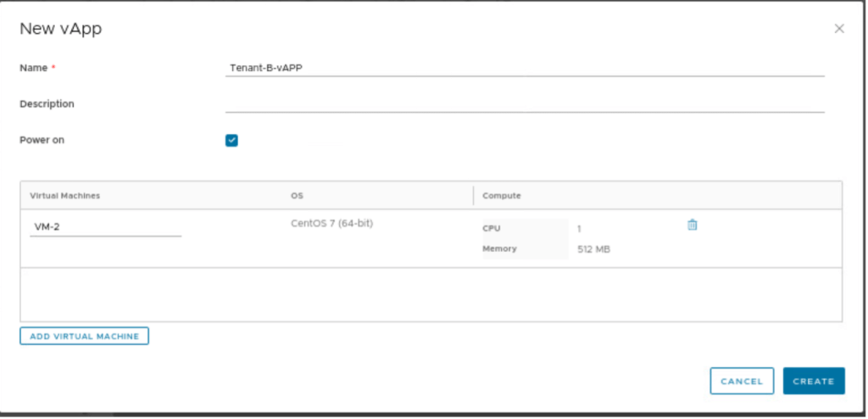Select the CentOS 7 (64-bit) OS text

(331, 224)
